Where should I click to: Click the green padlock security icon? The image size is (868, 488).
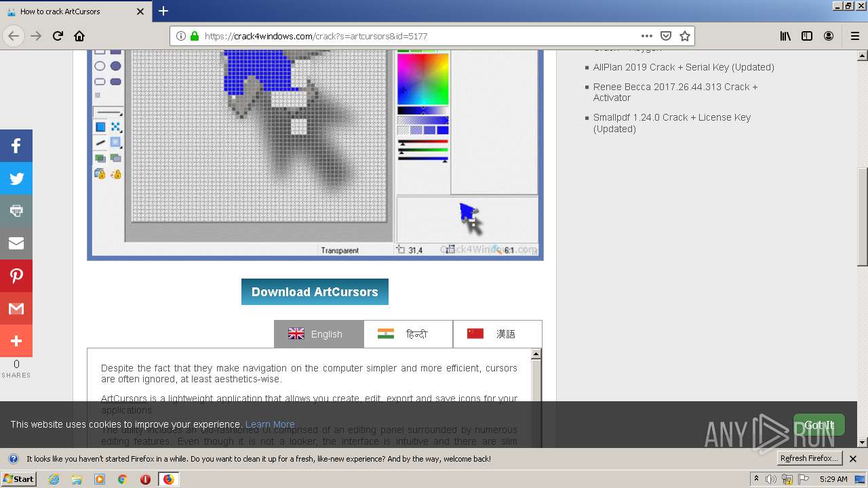(195, 36)
